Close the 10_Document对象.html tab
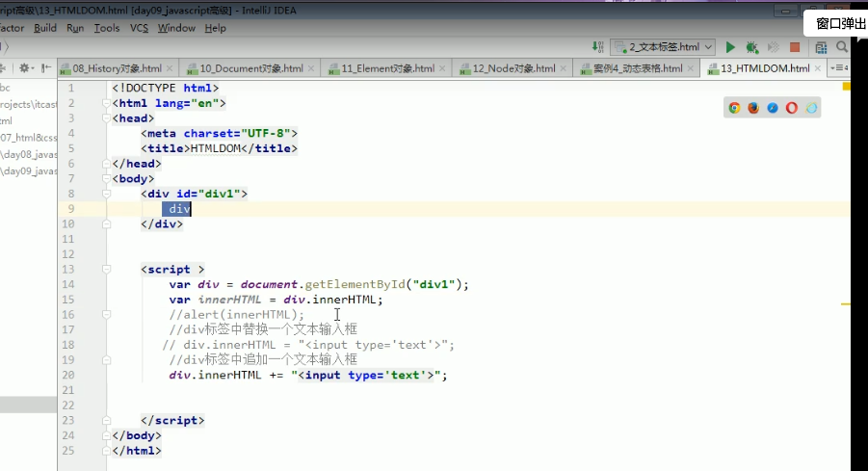Screen dimensions: 868x471 tap(311, 68)
